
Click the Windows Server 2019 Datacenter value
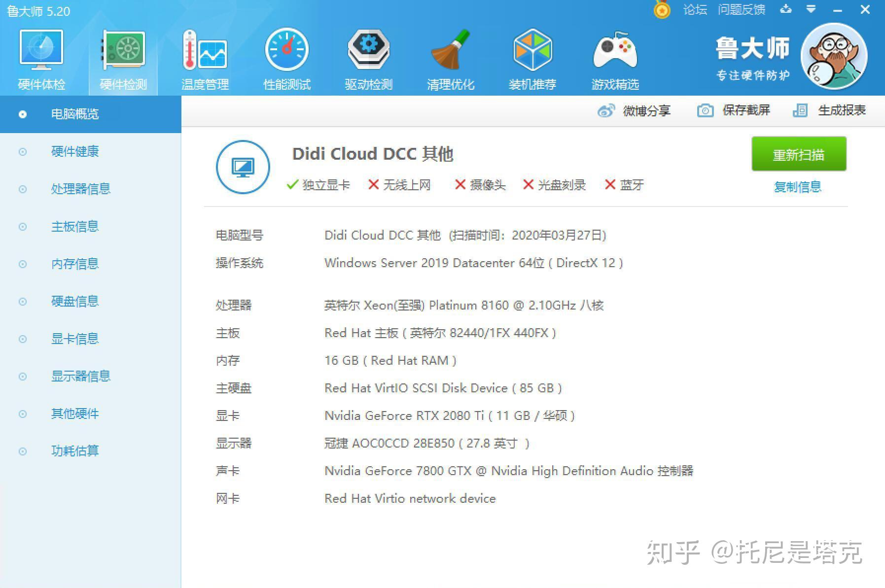pyautogui.click(x=474, y=263)
